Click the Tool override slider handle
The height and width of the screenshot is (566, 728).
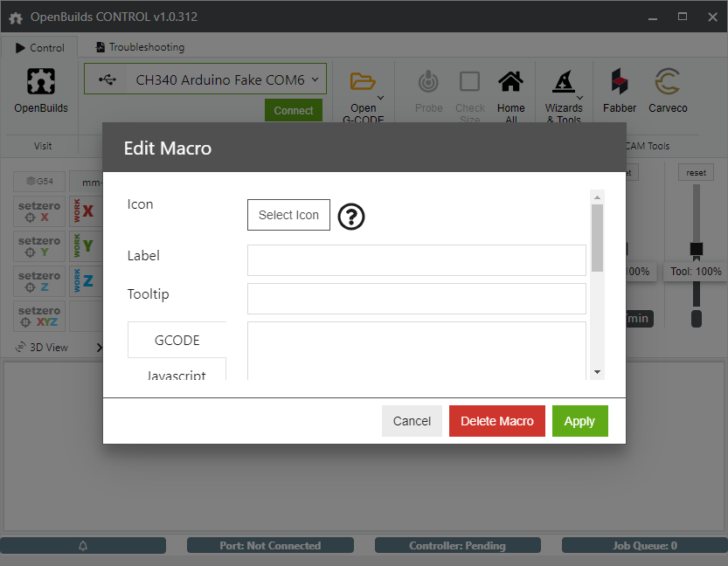tap(697, 250)
